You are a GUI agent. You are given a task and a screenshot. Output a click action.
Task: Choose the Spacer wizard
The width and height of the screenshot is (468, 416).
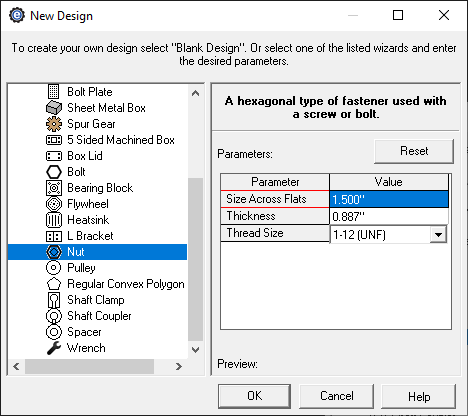point(84,332)
